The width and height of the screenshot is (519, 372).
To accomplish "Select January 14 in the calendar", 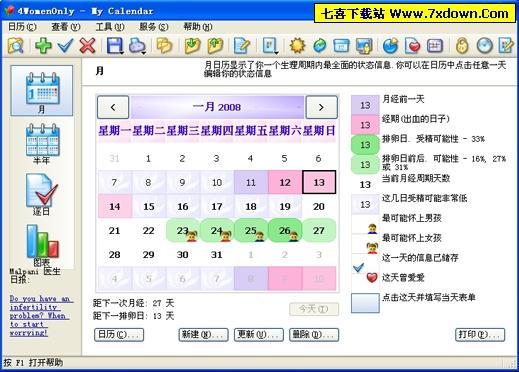I will coord(115,206).
